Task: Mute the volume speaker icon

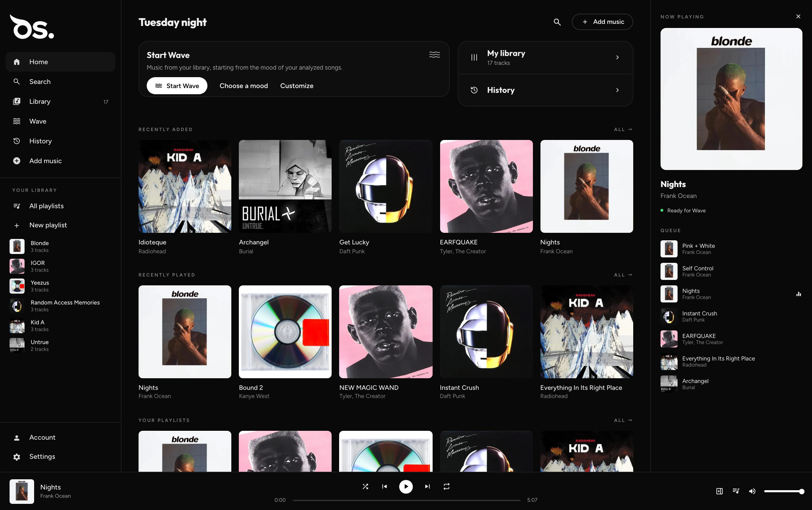Action: click(752, 491)
